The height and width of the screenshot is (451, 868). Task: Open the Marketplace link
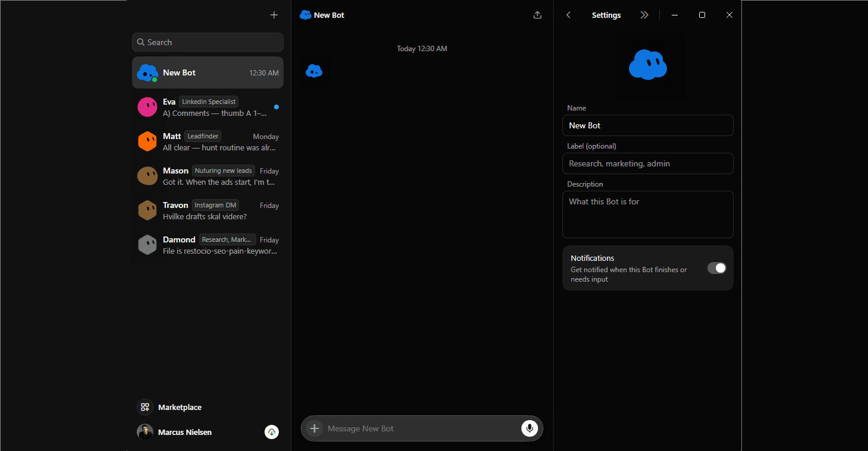[x=180, y=407]
